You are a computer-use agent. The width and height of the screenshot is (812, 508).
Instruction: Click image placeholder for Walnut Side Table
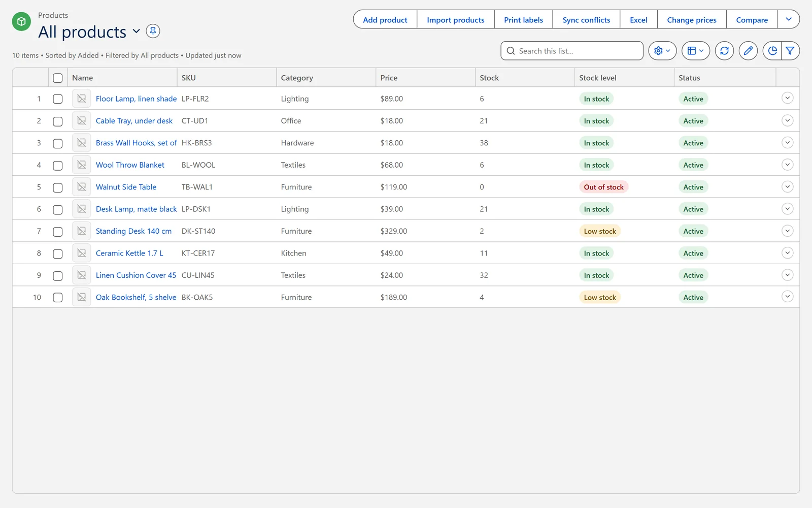[x=82, y=187]
